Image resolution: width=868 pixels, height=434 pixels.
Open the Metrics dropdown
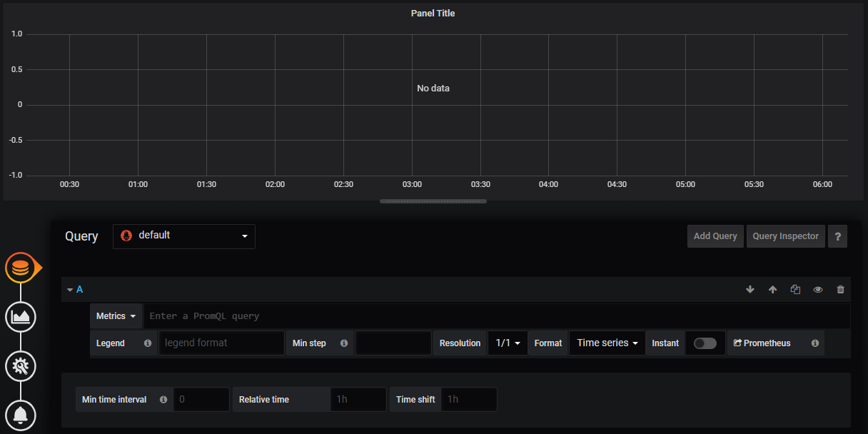116,316
